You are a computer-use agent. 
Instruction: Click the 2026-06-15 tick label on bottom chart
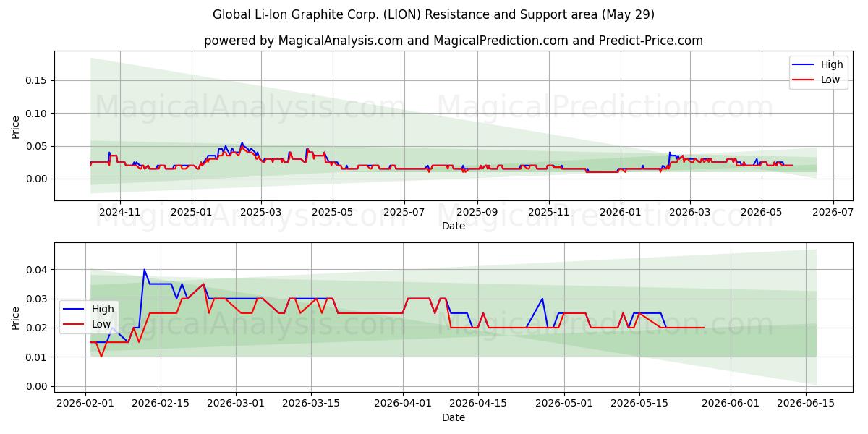(806, 404)
